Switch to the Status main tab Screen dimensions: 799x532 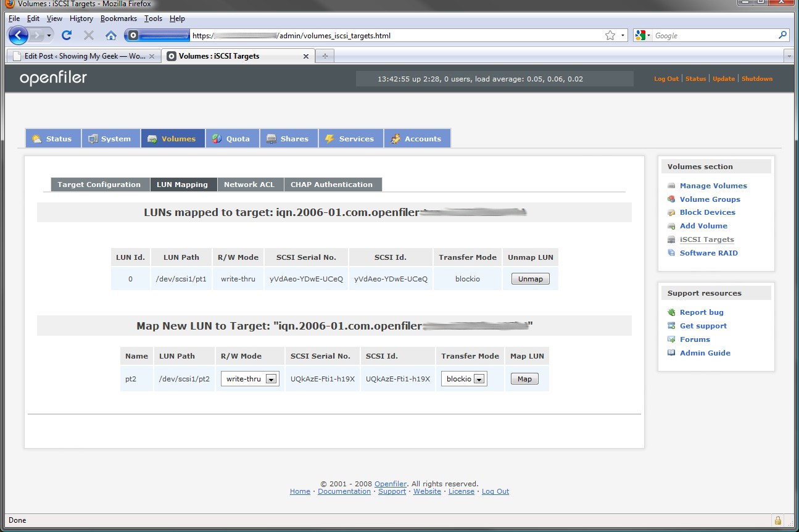52,138
